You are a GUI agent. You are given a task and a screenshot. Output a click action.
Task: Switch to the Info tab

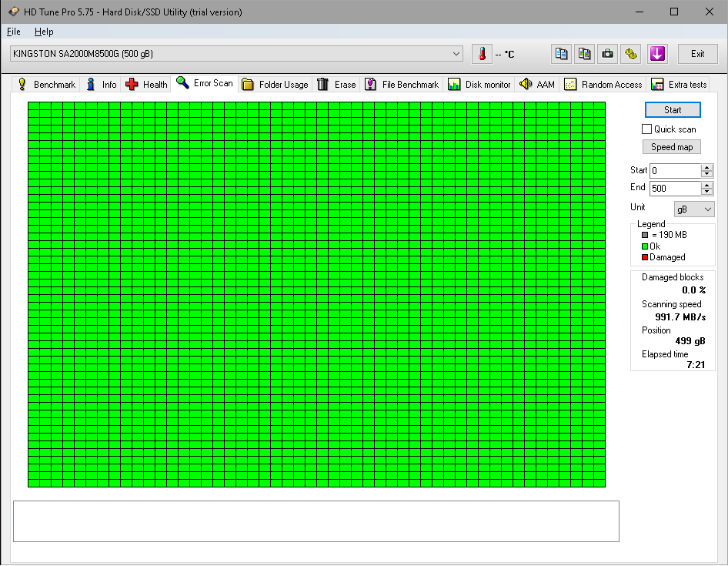tap(101, 84)
